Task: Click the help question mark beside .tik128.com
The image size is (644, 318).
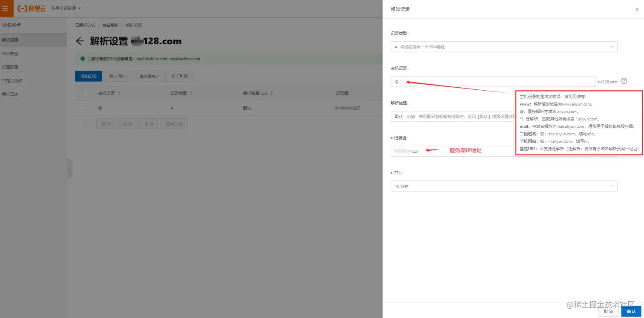Action: pyautogui.click(x=624, y=81)
